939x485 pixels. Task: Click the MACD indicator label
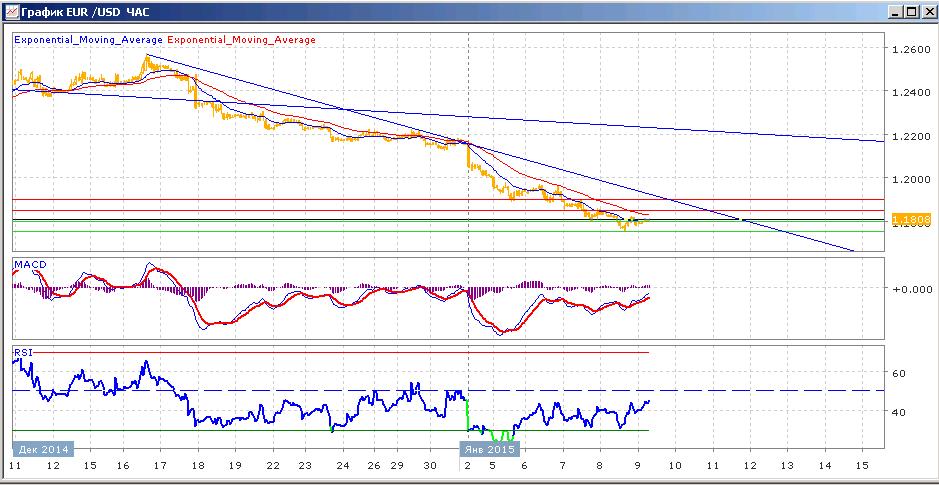click(25, 265)
